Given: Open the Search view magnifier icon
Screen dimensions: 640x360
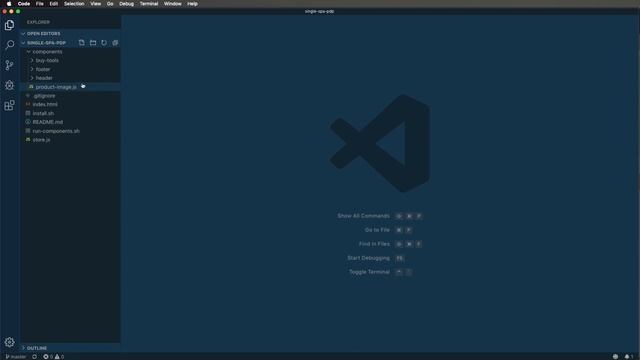Looking at the screenshot, I should point(9,44).
